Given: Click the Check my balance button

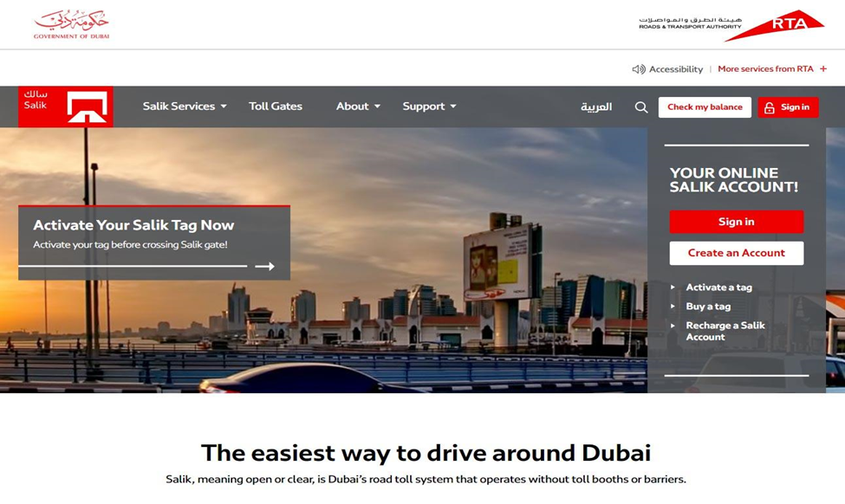Looking at the screenshot, I should click(705, 107).
